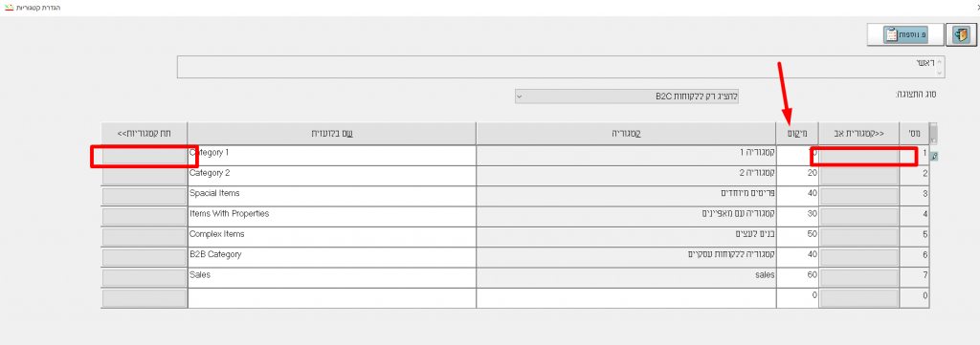
Task: Select the Spacial Items foreign name field
Action: tap(332, 196)
